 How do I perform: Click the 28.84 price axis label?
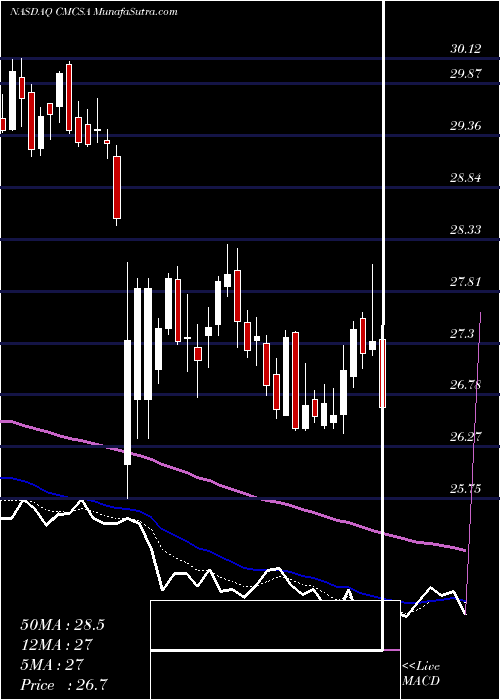click(466, 178)
